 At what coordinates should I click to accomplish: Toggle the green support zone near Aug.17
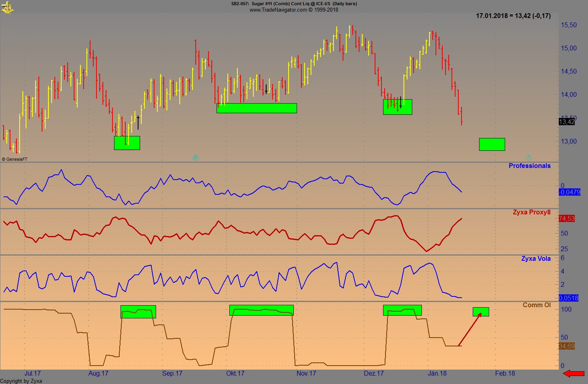(127, 143)
